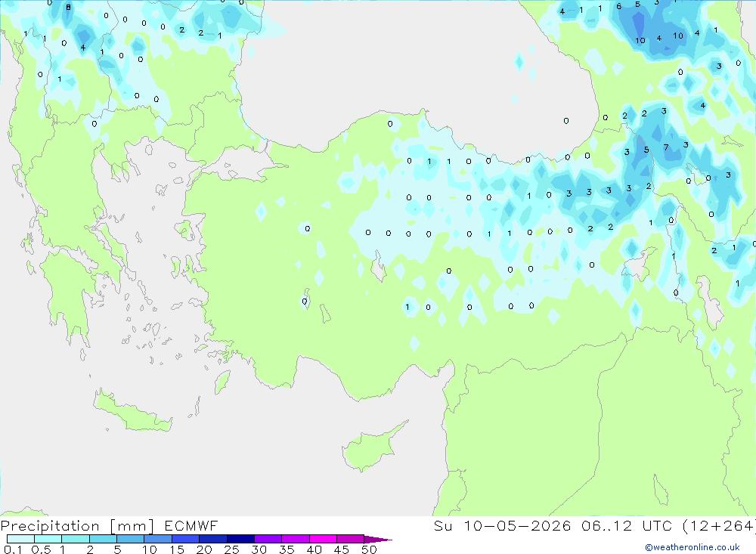Click the 'Precipitation [mm]' title text

point(77,526)
